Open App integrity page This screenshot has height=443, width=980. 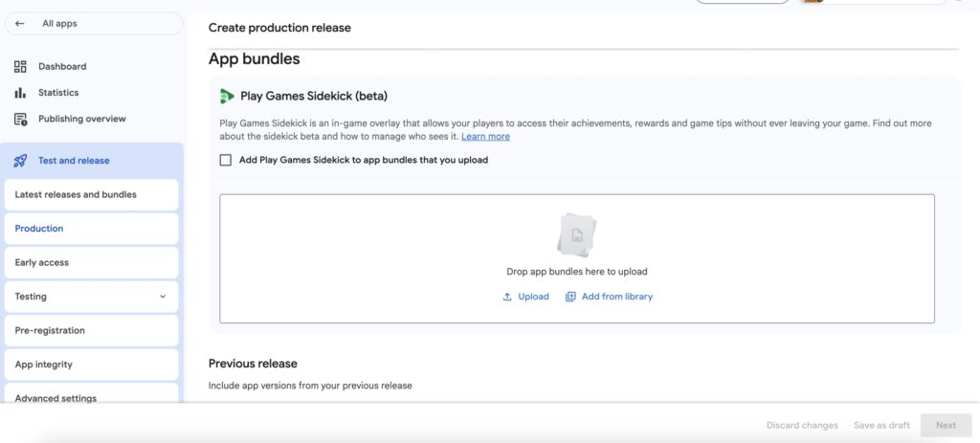point(91,365)
